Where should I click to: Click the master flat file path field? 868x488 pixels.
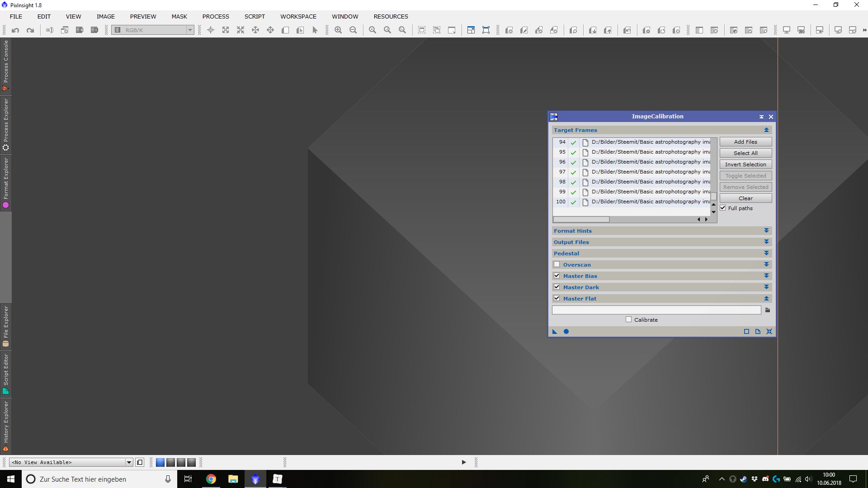(x=656, y=310)
